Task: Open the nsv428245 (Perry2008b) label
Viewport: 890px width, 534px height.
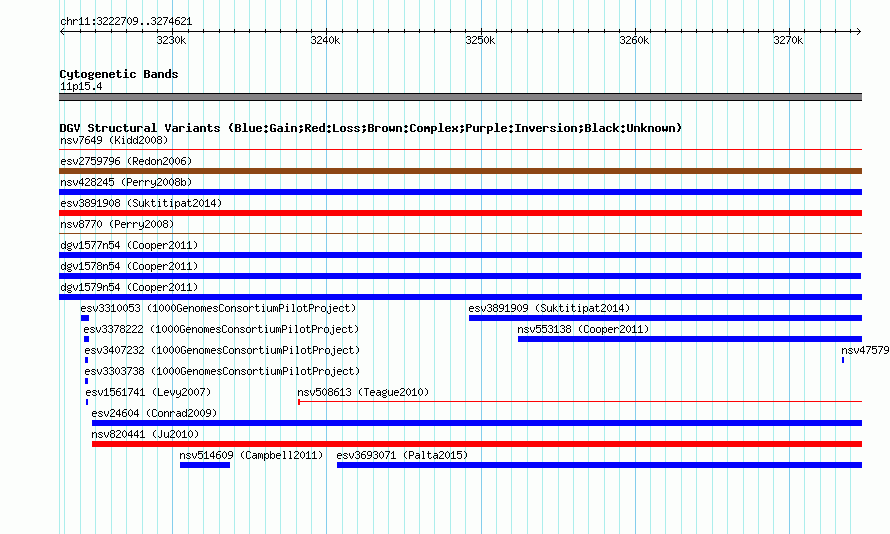Action: click(126, 182)
